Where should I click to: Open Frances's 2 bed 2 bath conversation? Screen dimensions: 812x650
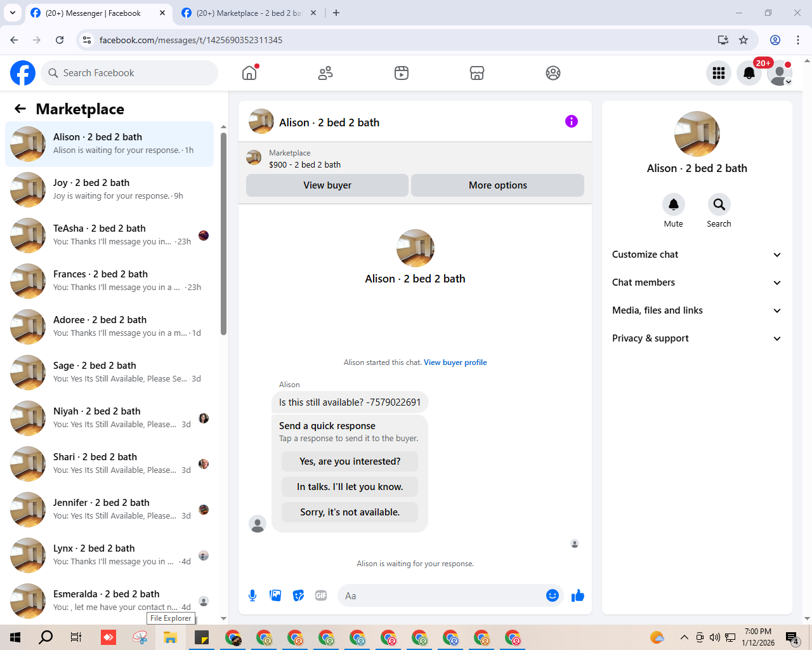(109, 281)
